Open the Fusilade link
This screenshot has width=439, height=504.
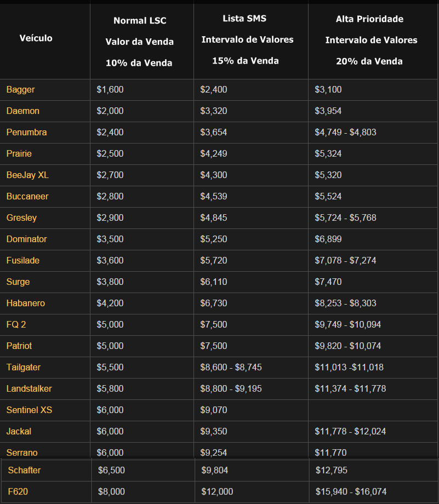(x=23, y=260)
